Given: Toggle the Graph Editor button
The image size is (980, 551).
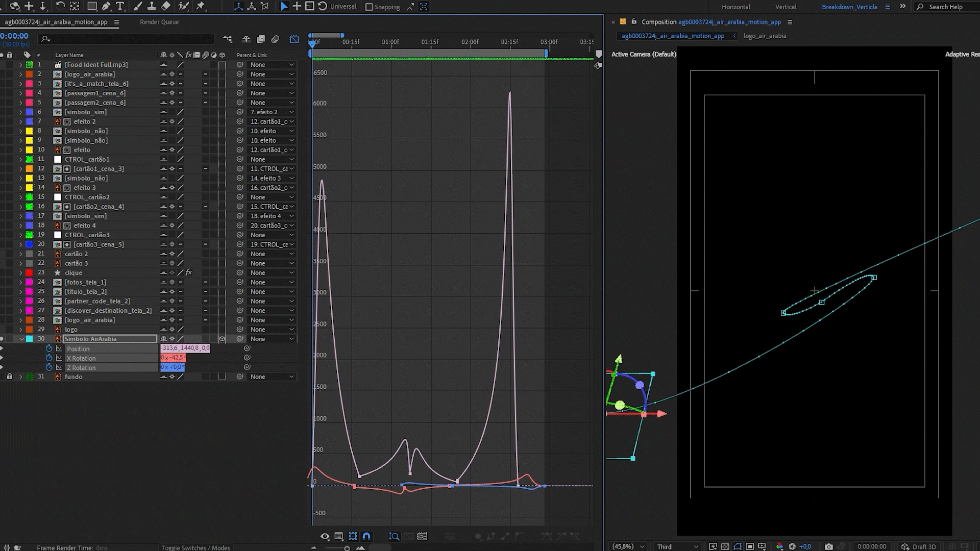Looking at the screenshot, I should click(x=295, y=39).
